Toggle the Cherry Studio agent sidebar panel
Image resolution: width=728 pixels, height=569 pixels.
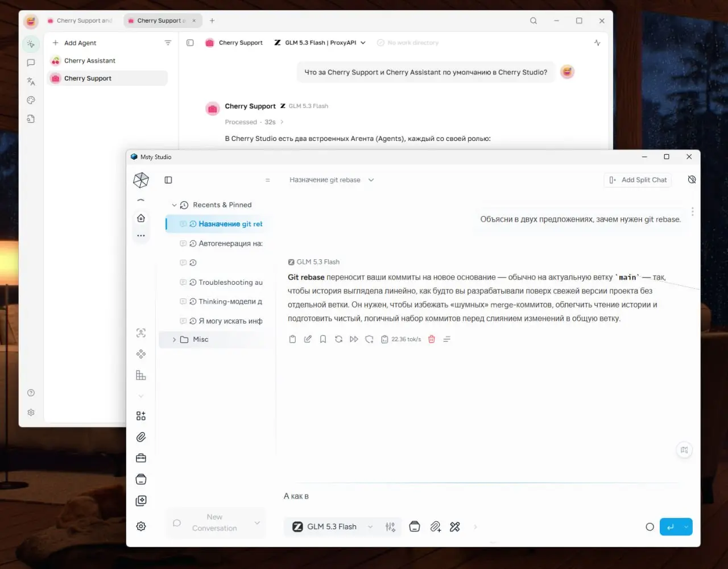pos(190,43)
